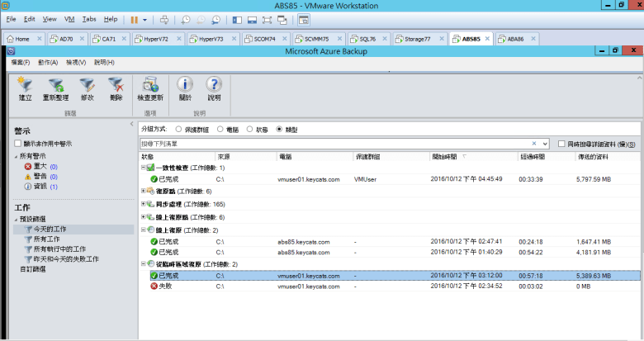
Task: Check the 同時搜尋詳細資料 checkbox
Action: click(562, 144)
